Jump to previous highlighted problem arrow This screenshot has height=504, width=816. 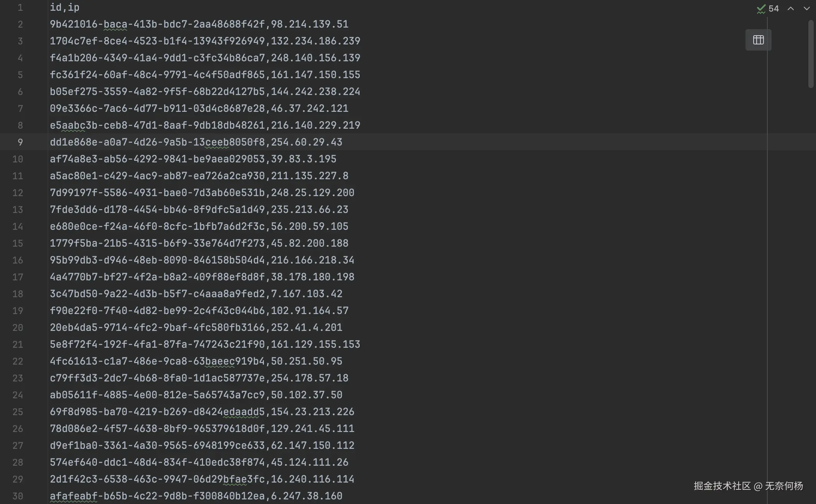click(790, 8)
